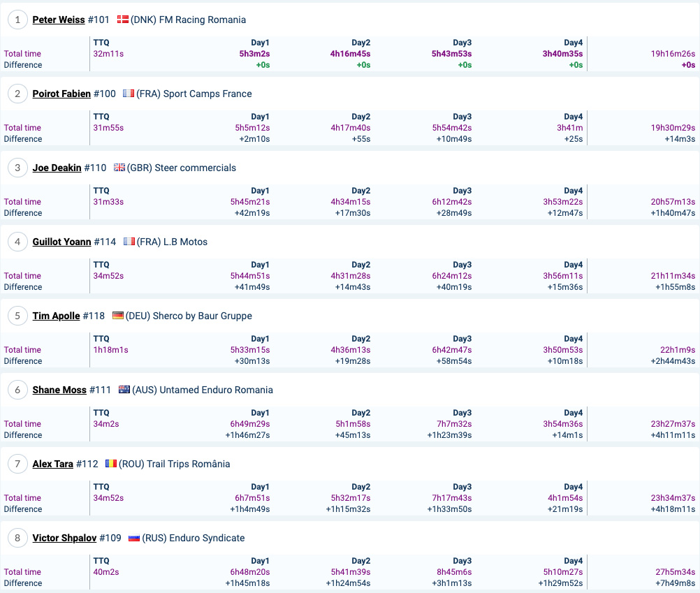The width and height of the screenshot is (700, 593).
Task: Open Shane Moss rider profile link
Action: (59, 390)
